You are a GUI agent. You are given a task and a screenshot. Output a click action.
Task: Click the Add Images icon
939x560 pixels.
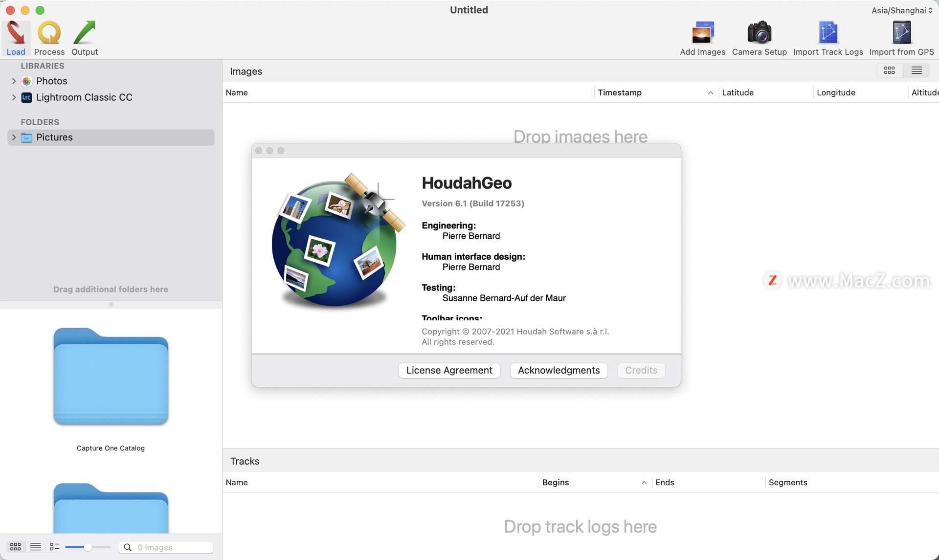[x=703, y=33]
